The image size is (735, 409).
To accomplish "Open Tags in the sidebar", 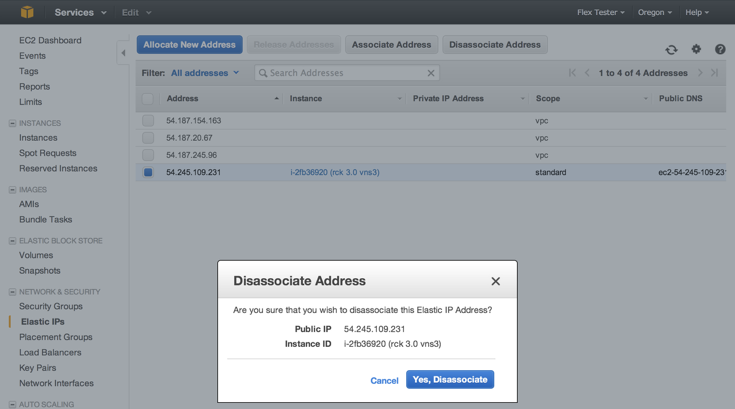I will click(x=29, y=71).
